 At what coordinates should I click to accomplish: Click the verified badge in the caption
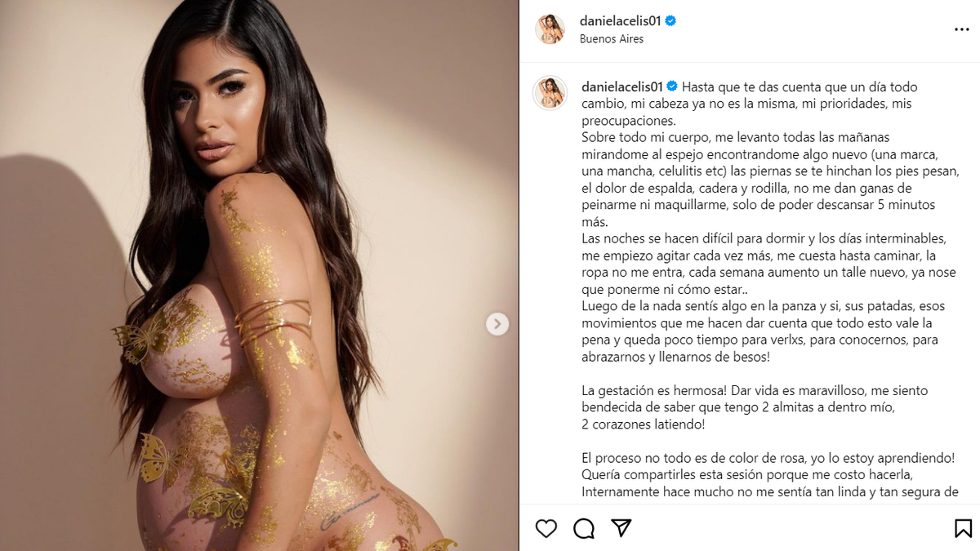click(672, 87)
